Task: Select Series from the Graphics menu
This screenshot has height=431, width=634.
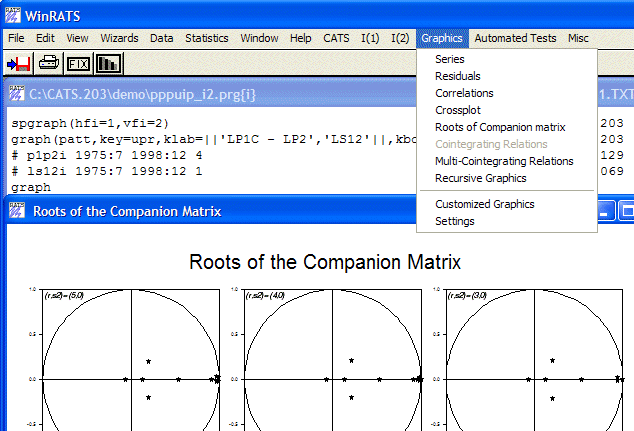Action: click(x=449, y=59)
